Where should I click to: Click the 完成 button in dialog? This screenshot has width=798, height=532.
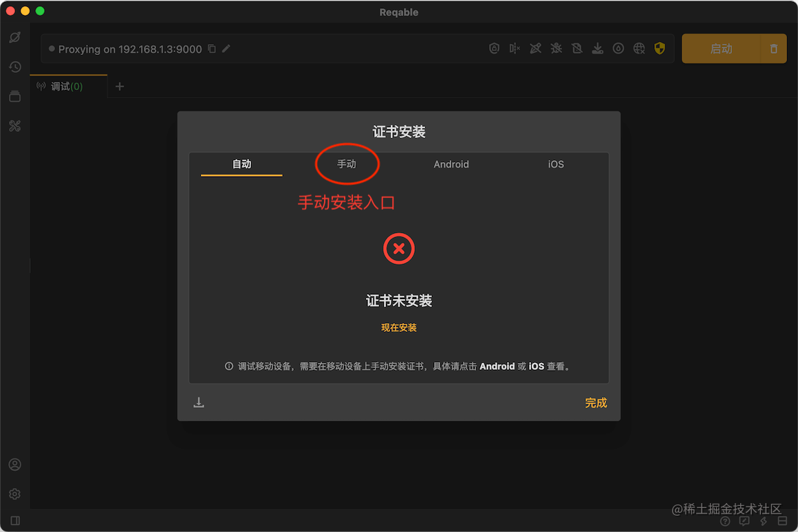coord(595,403)
